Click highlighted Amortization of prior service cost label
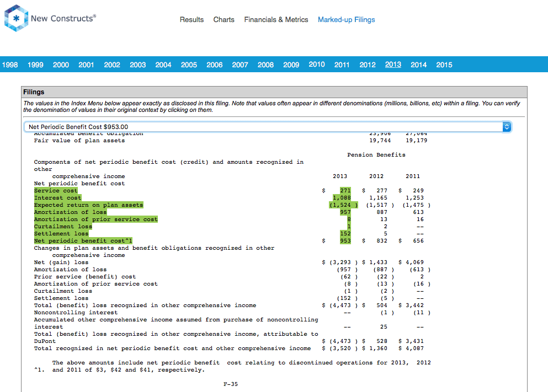Screen dimensions: 548x392 pos(96,219)
